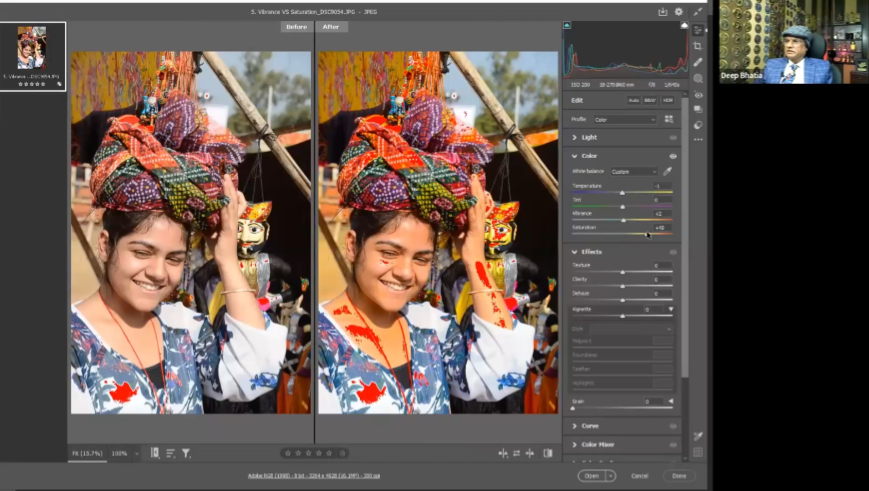The height and width of the screenshot is (491, 869).
Task: Toggle visibility of Light panel edits
Action: pyautogui.click(x=673, y=137)
